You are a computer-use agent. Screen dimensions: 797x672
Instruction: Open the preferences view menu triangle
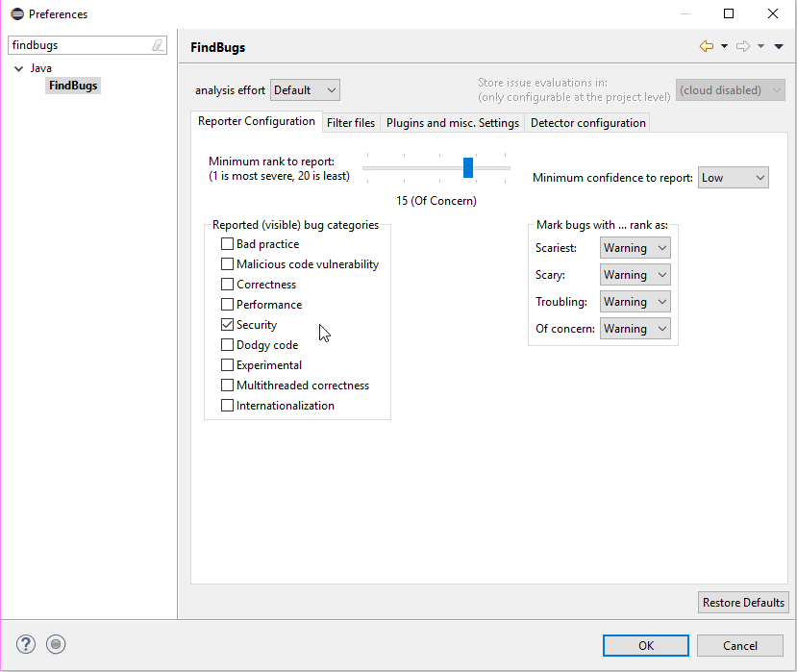pos(779,46)
